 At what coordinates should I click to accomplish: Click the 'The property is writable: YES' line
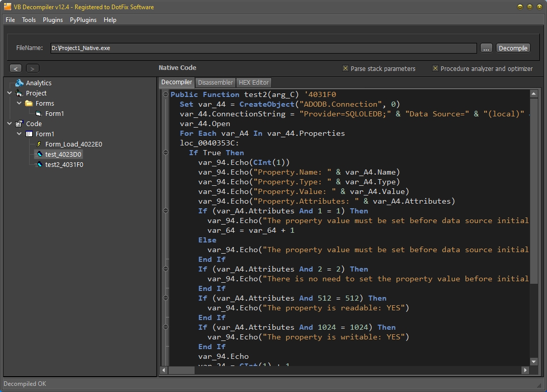pyautogui.click(x=308, y=337)
